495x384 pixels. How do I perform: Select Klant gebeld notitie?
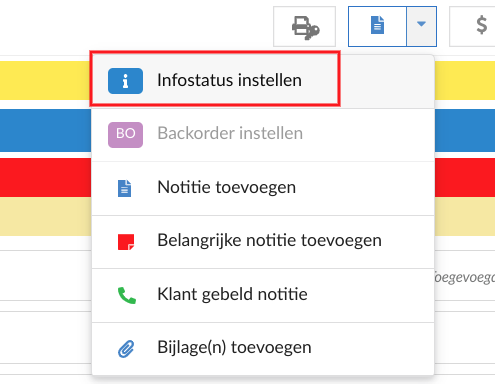(263, 295)
